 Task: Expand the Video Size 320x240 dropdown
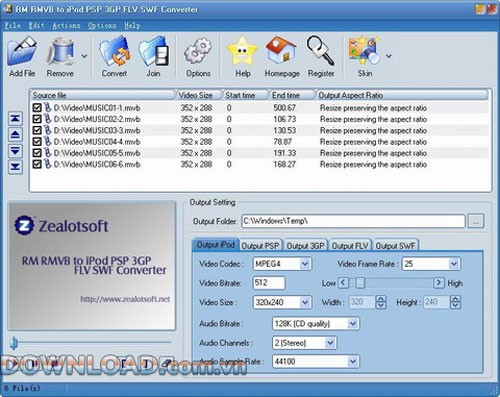[305, 302]
